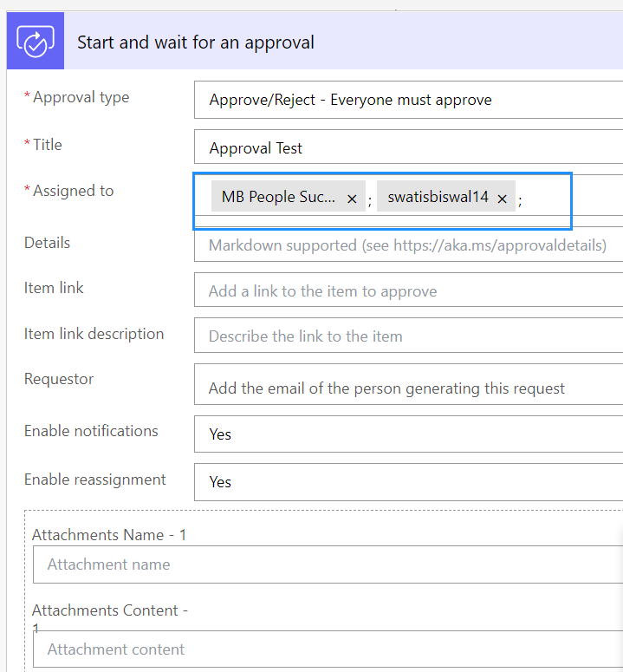Open the Enable notifications dropdown
Image resolution: width=623 pixels, height=672 pixels.
(408, 434)
